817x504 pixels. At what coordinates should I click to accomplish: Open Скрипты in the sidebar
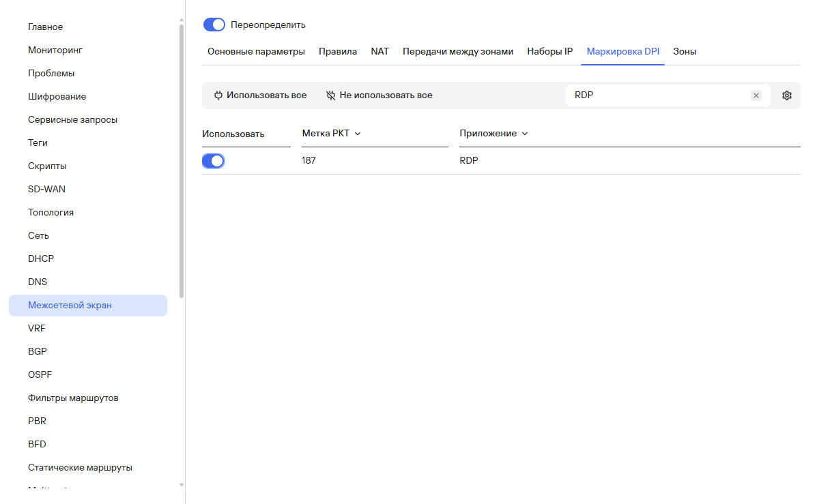pos(47,166)
